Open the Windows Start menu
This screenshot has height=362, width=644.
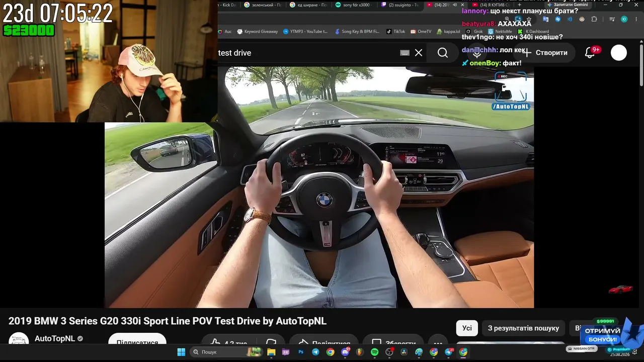[181, 352]
